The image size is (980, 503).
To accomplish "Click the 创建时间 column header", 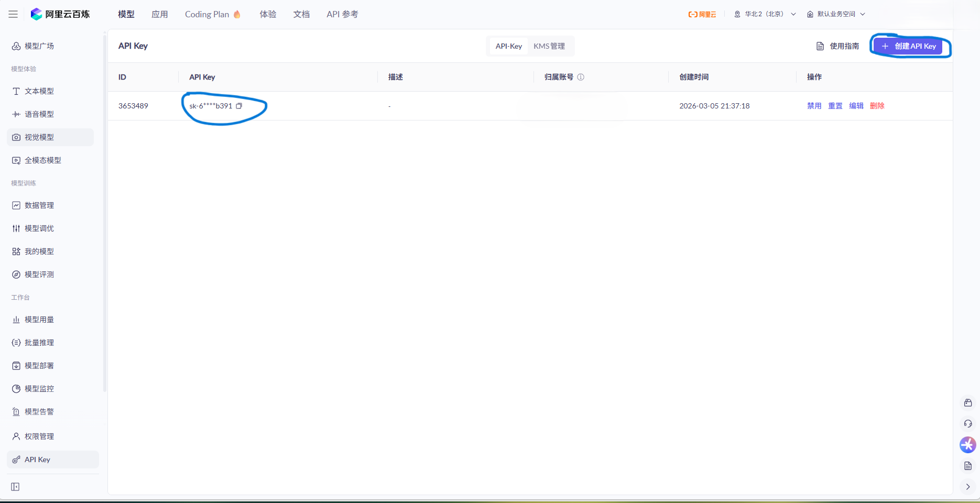I will point(694,77).
